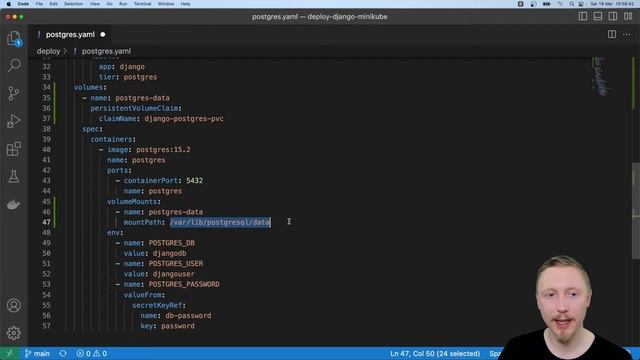Open the editor More Actions ellipsis
The width and height of the screenshot is (640, 360).
coord(627,35)
